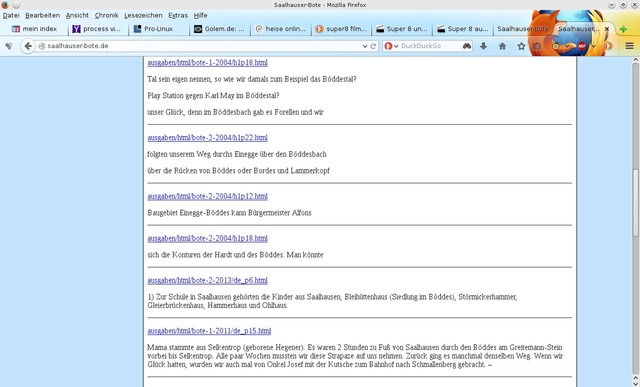This screenshot has width=640, height=387.
Task: Switch to the 'Super 8 au...' tab
Action: [x=463, y=29]
